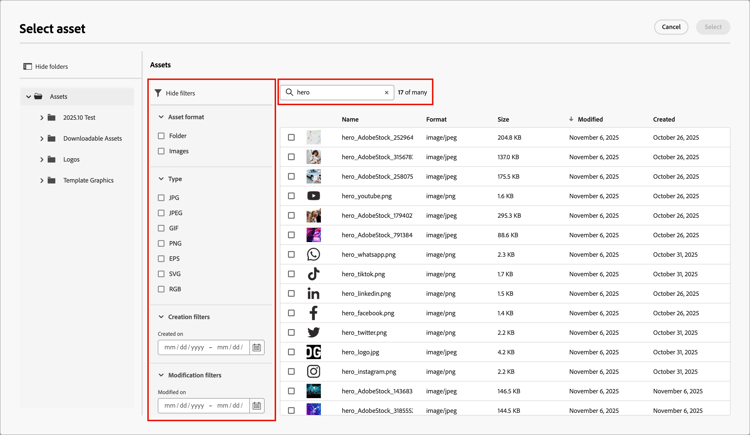Click the TikTok icon thumbnail
The height and width of the screenshot is (435, 750).
point(314,274)
